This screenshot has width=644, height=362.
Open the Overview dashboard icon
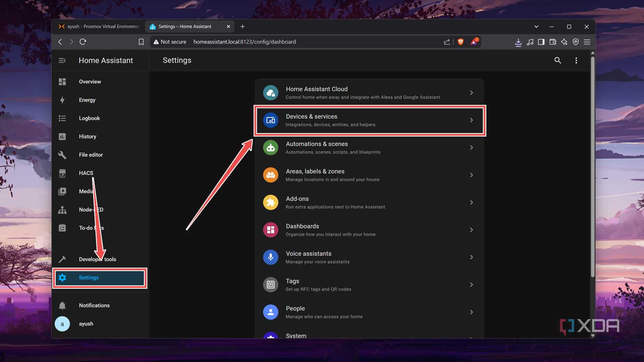62,82
